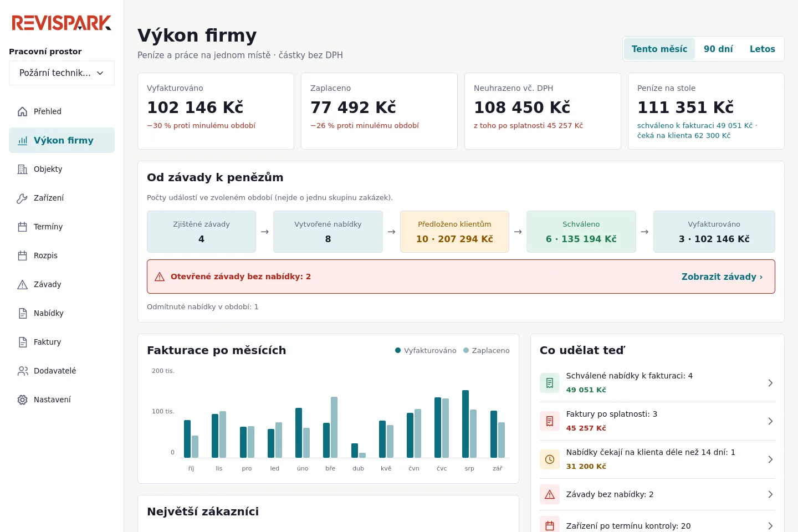Click the warning icon in Otevřené závady banner
The height and width of the screenshot is (532, 798).
160,277
